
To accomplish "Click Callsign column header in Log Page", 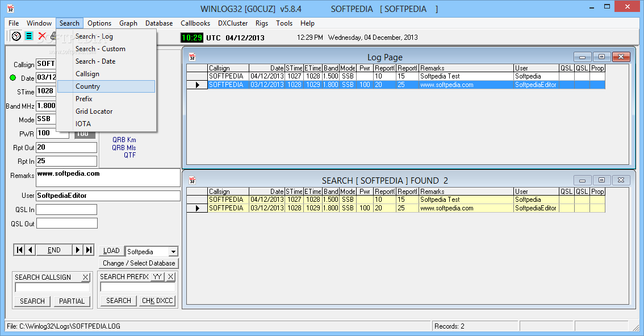I will 228,68.
